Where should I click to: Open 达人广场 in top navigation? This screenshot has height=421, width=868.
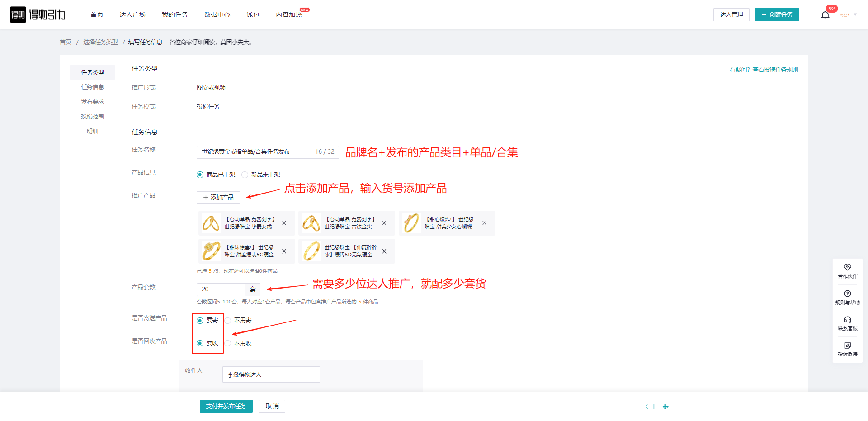pos(132,15)
